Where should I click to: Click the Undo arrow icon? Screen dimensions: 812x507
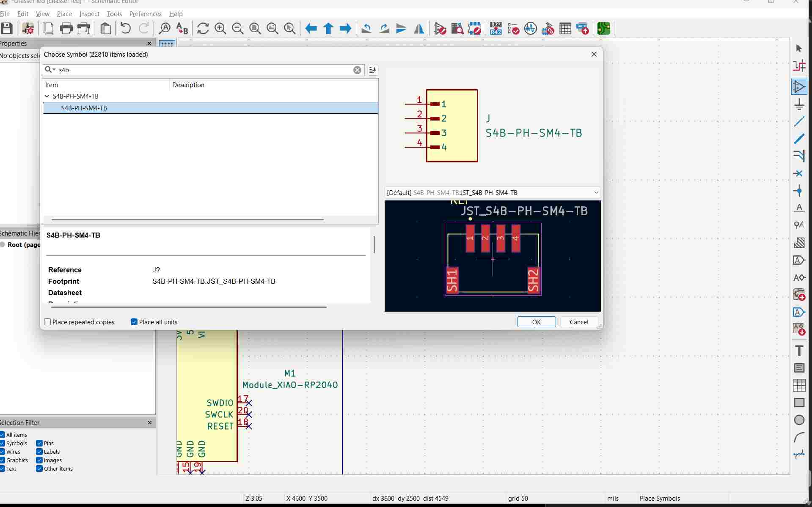[125, 29]
